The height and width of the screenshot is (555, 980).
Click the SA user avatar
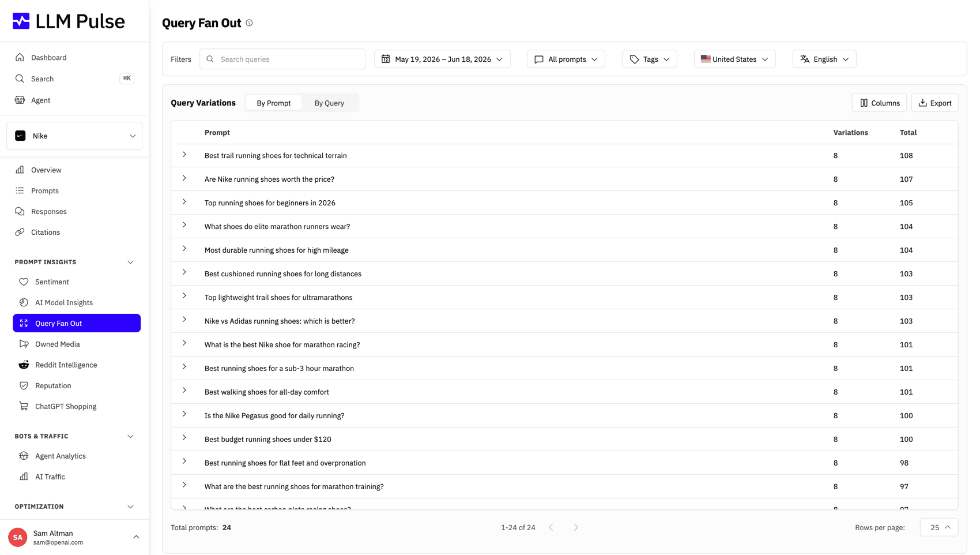(x=18, y=537)
